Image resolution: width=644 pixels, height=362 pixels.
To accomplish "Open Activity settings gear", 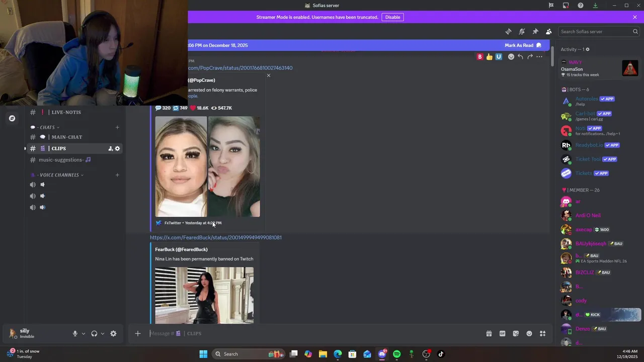I will click(x=587, y=49).
